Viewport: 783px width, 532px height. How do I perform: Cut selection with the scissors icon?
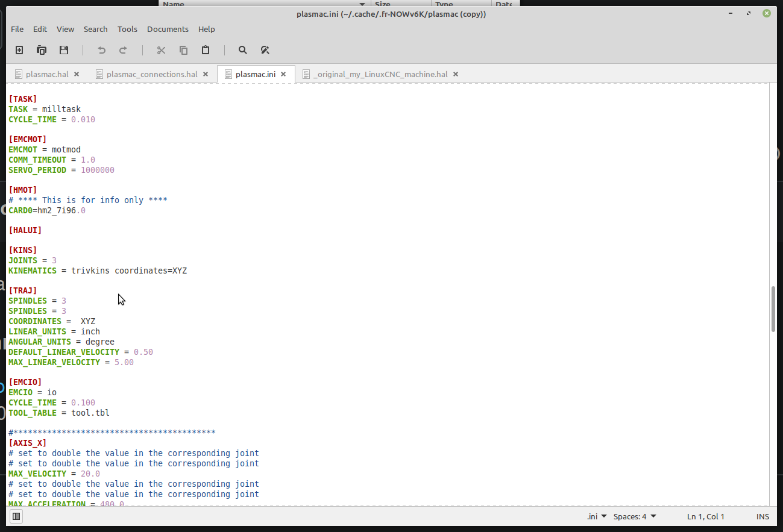[x=161, y=50]
